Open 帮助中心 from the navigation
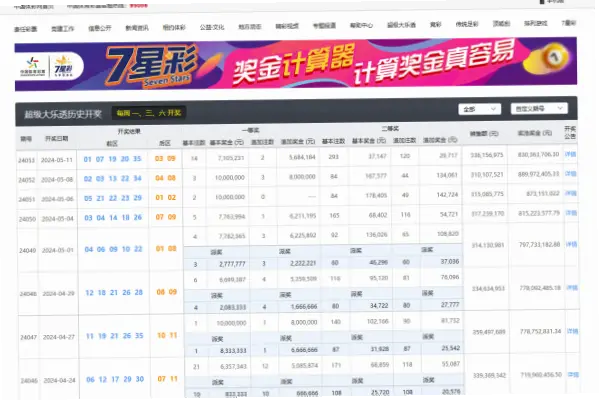The width and height of the screenshot is (599, 401). pyautogui.click(x=361, y=26)
